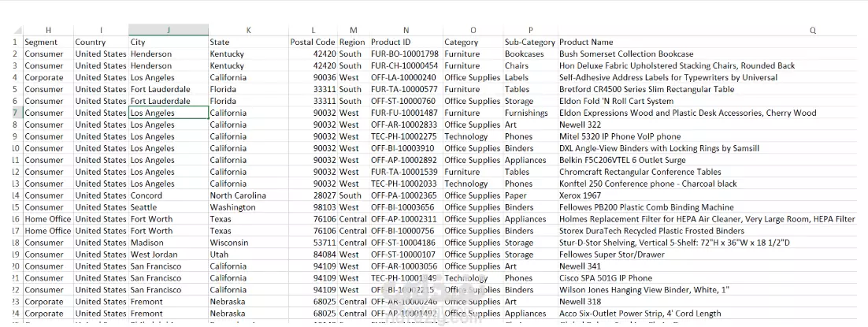Click the Product ID cell FUR-BO-10001798
The height and width of the screenshot is (327, 868).
tap(406, 54)
